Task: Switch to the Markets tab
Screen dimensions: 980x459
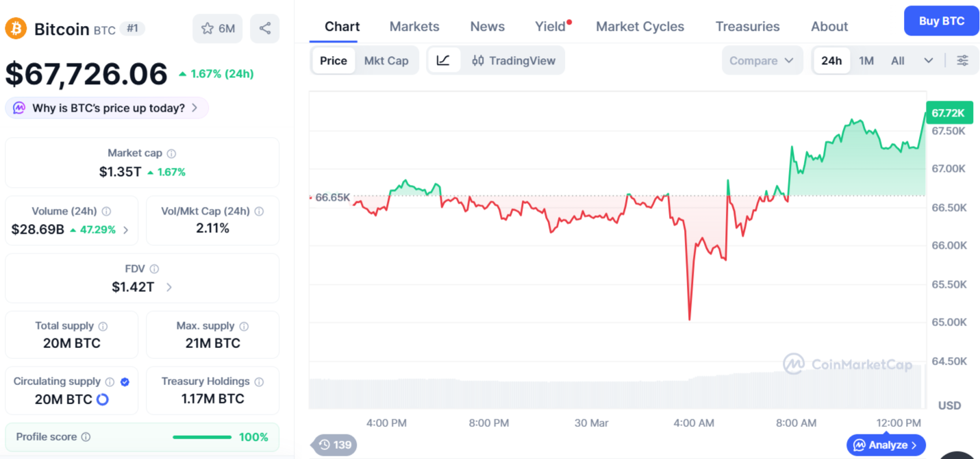Action: click(414, 26)
